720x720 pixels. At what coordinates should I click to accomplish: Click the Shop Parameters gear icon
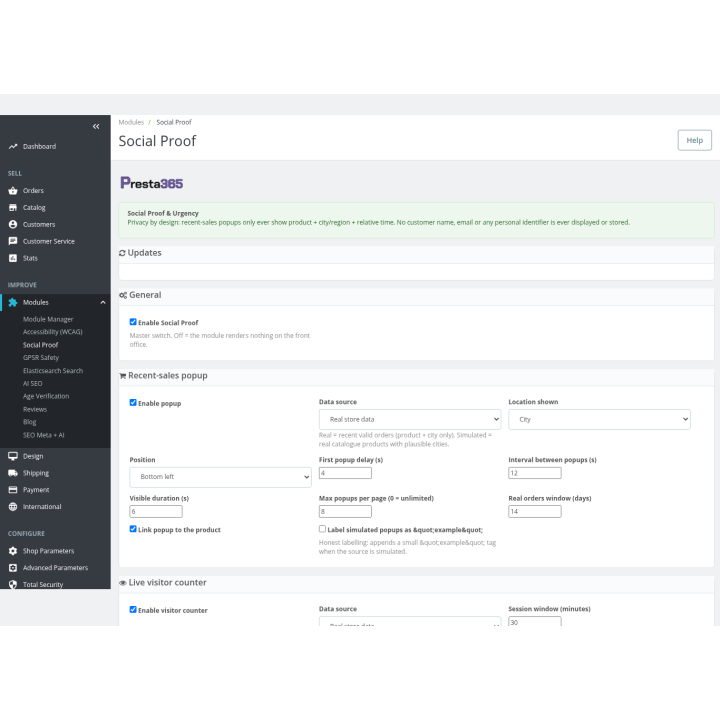coord(13,551)
